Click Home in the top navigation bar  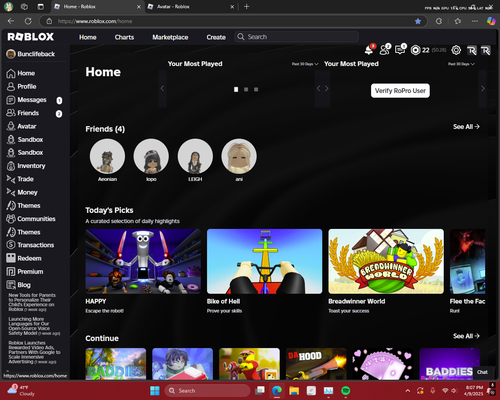point(88,37)
